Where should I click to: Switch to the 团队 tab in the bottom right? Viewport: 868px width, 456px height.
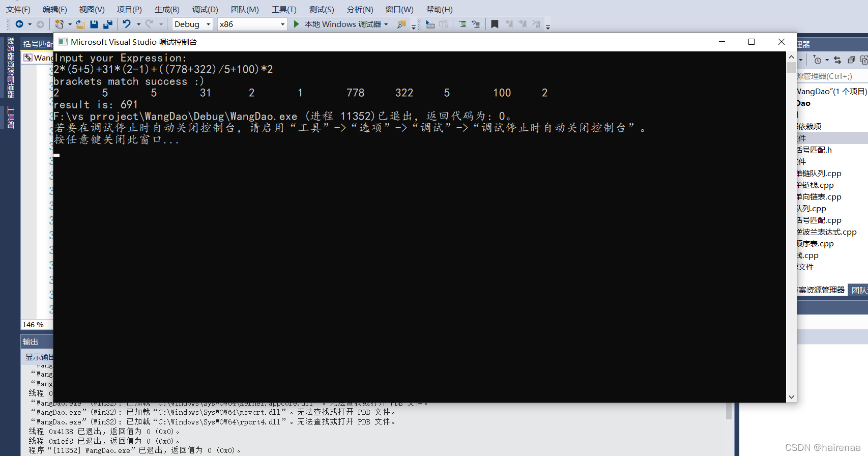coord(859,290)
